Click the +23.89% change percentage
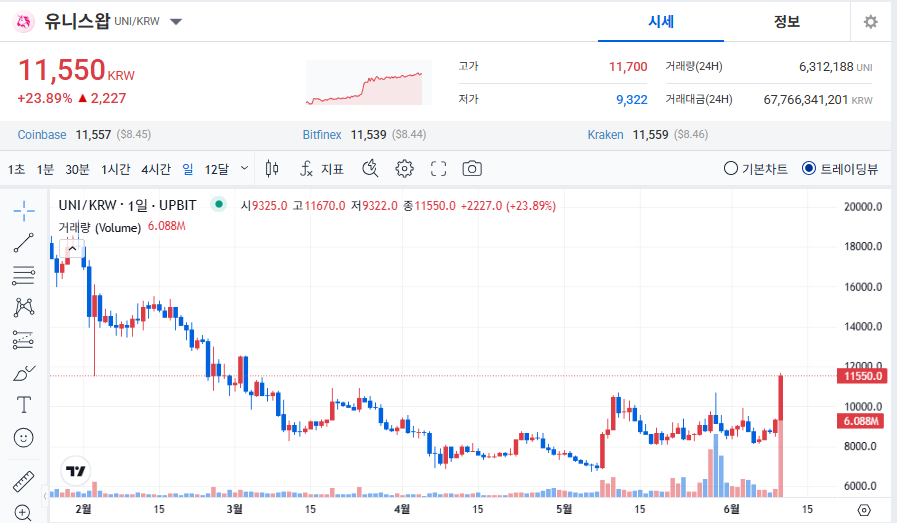897x523 pixels. coord(45,98)
